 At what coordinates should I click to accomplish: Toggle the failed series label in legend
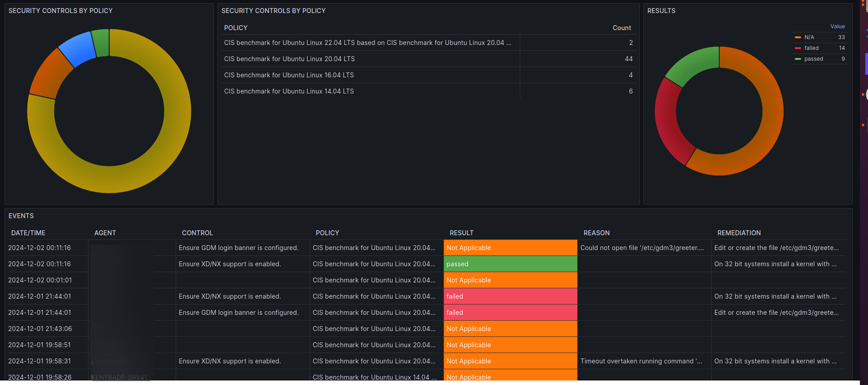coord(811,48)
